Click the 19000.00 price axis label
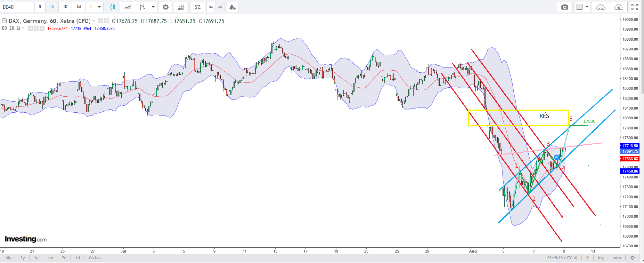 (x=630, y=19)
